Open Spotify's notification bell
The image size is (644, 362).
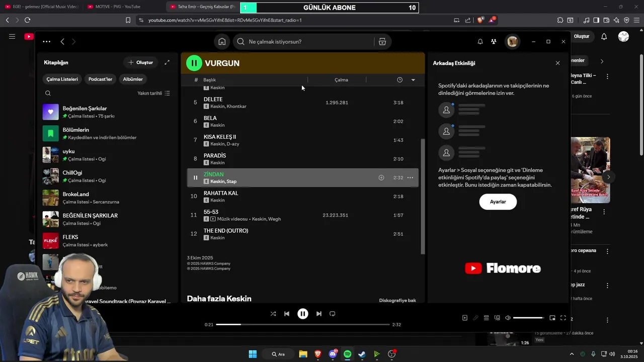(480, 42)
